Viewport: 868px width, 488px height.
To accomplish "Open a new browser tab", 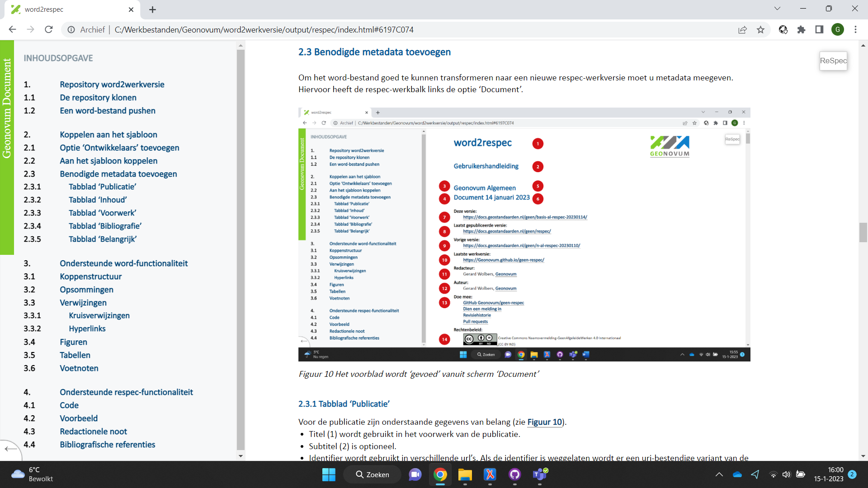I will point(152,9).
